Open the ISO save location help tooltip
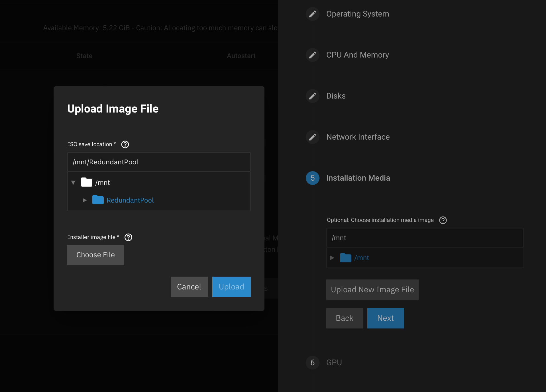This screenshot has width=546, height=392. pyautogui.click(x=125, y=144)
